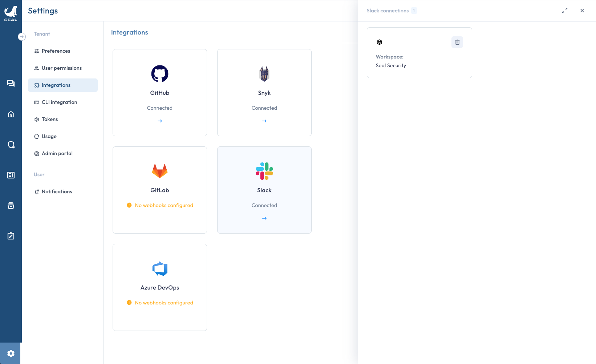This screenshot has width=596, height=364.
Task: Open the stacked archive sidebar icon
Action: (x=11, y=206)
